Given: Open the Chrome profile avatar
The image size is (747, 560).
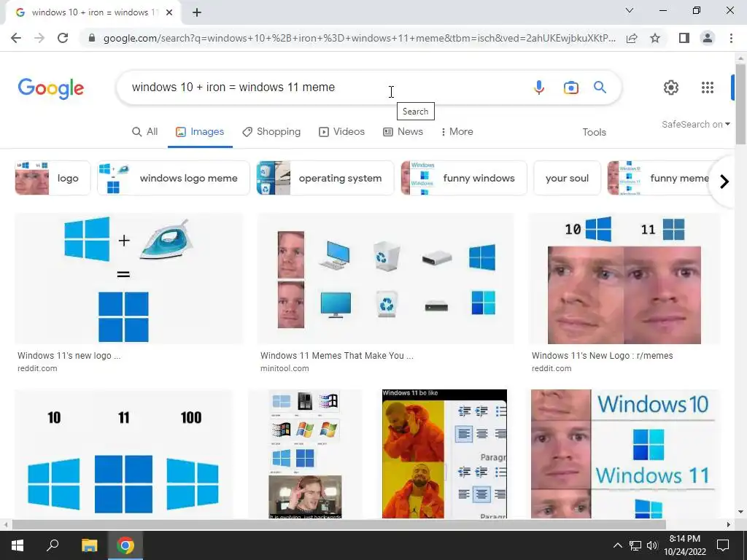Looking at the screenshot, I should (708, 38).
